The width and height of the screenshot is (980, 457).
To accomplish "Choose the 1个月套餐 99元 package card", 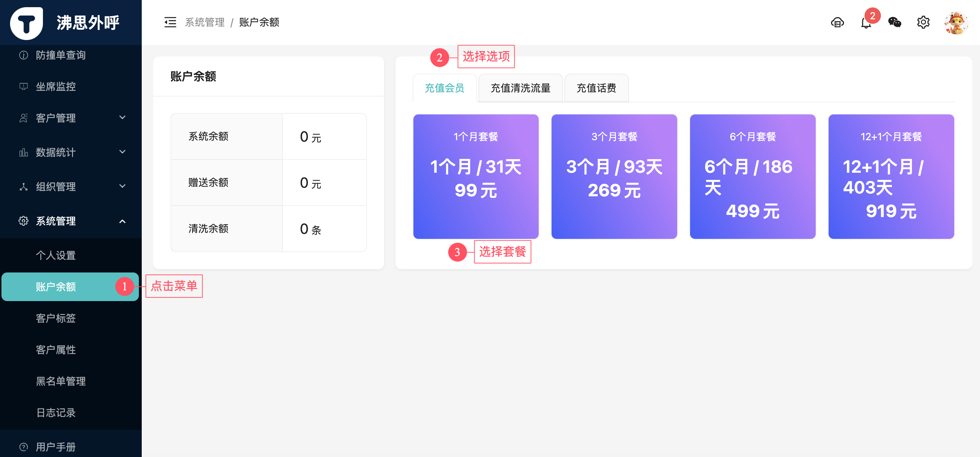I will pyautogui.click(x=476, y=176).
